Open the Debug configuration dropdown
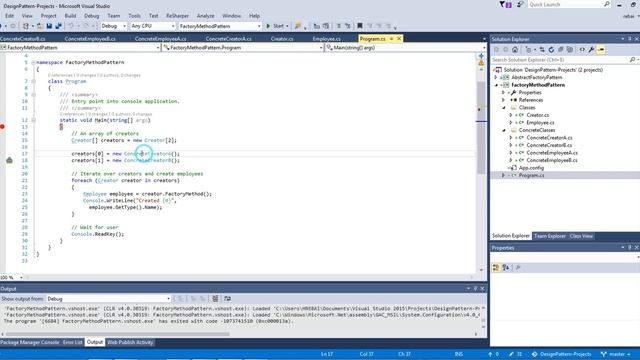 [113, 26]
